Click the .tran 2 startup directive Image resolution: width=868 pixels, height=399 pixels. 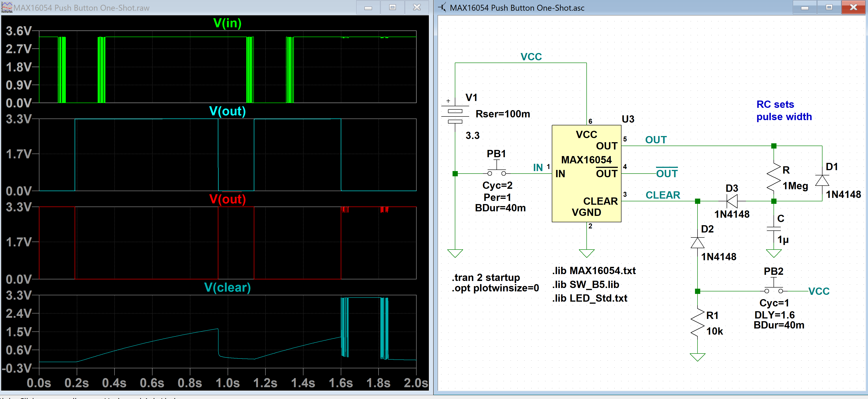tap(486, 278)
